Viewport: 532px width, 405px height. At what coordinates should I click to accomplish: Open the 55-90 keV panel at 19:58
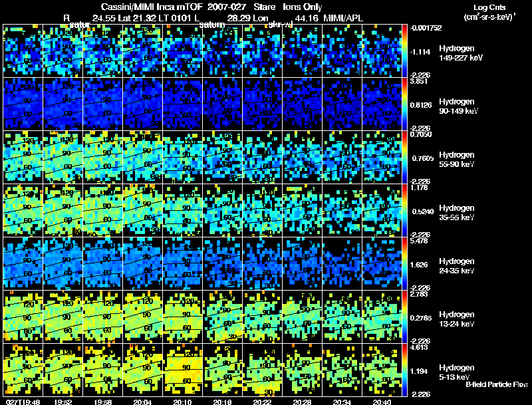pos(103,158)
